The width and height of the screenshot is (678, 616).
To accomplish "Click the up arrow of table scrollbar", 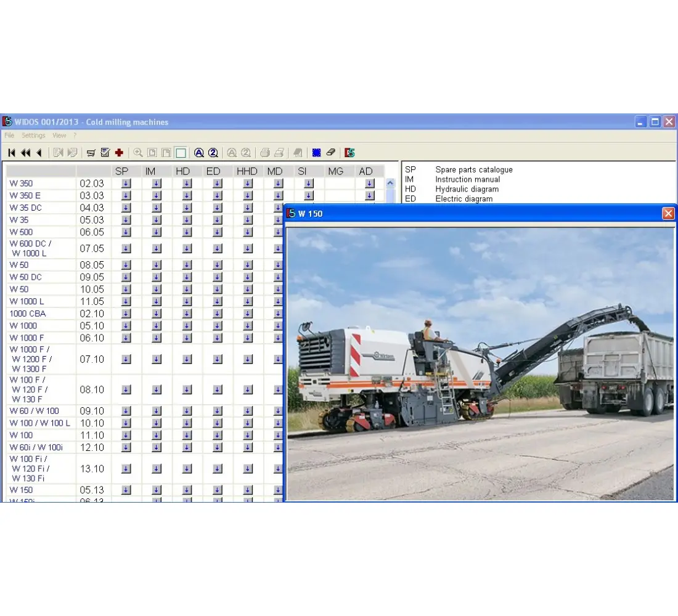I will (x=390, y=184).
